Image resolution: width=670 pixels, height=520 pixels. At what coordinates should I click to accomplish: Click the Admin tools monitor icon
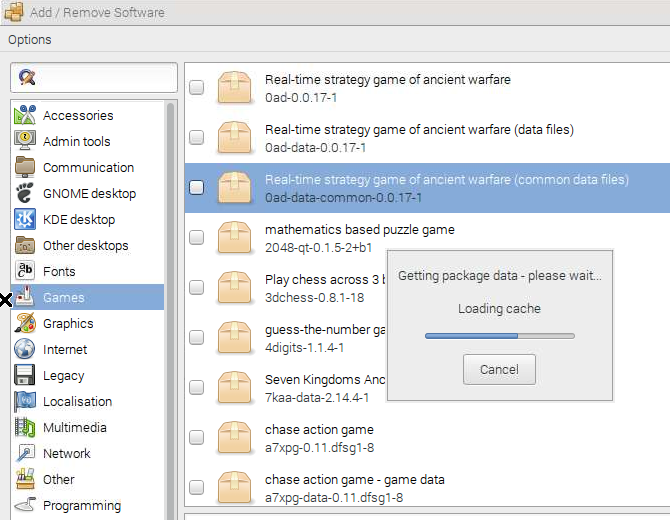(25, 141)
